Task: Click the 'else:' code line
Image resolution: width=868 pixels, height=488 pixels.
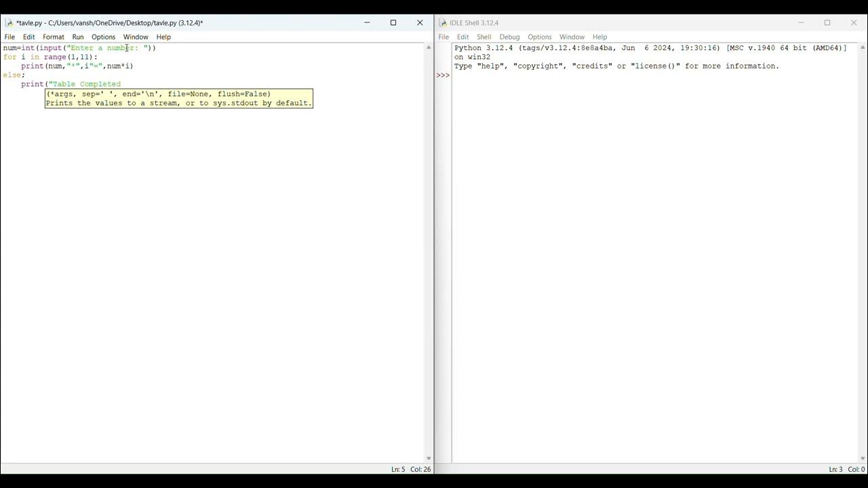Action: [14, 75]
